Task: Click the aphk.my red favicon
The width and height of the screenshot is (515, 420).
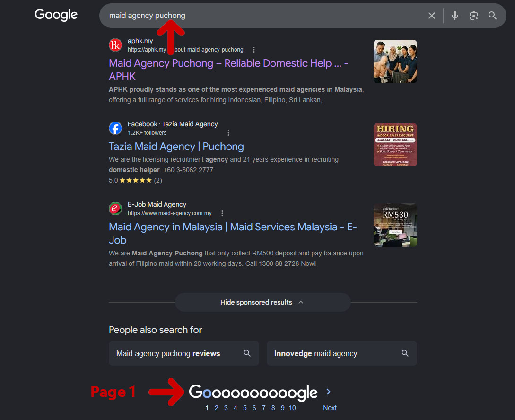Action: click(115, 45)
